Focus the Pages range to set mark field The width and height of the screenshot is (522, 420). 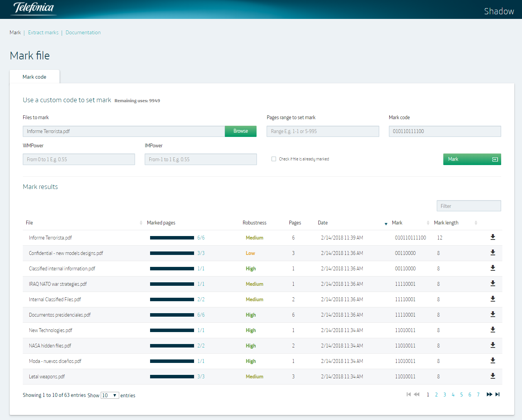(x=323, y=131)
